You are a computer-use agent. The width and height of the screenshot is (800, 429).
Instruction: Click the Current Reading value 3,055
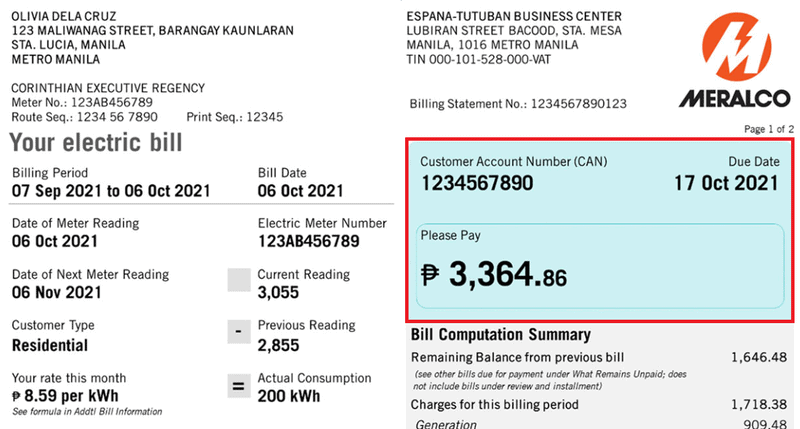click(x=278, y=293)
